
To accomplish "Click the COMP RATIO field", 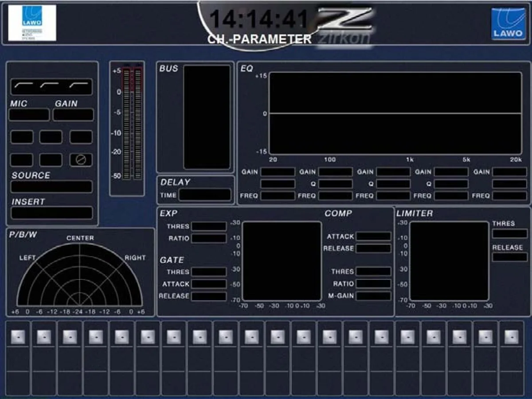I will 373,283.
